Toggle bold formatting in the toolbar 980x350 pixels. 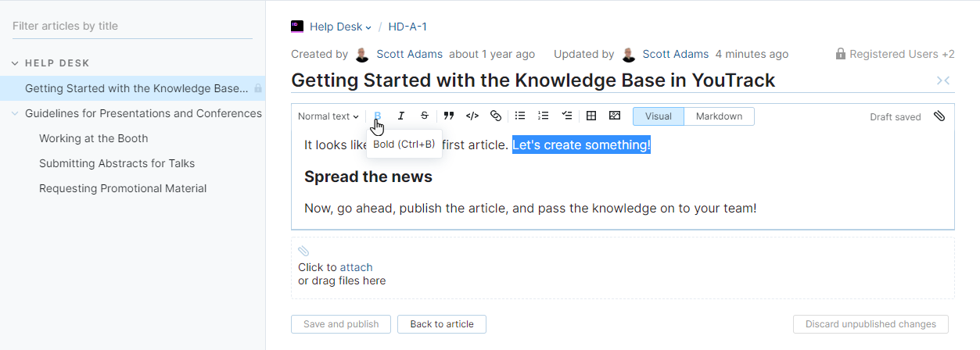pos(378,116)
